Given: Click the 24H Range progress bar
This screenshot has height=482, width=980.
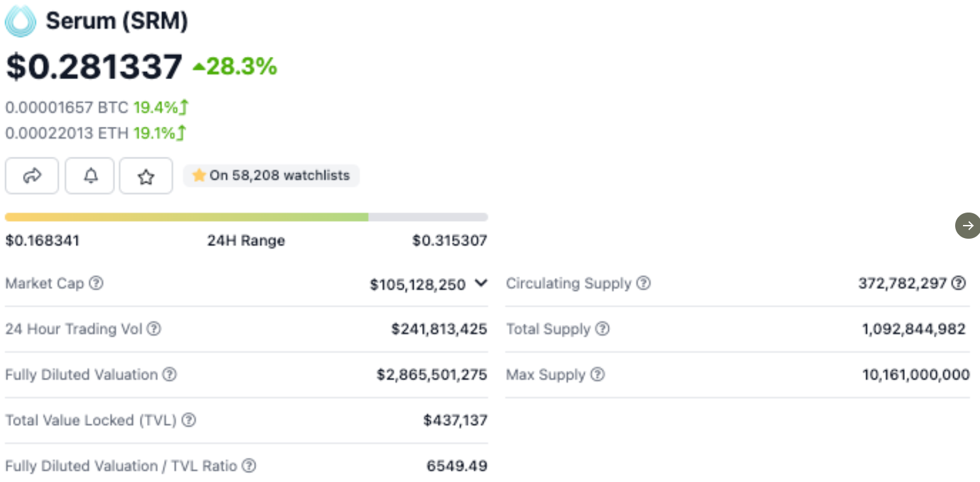Looking at the screenshot, I should pyautogui.click(x=246, y=217).
